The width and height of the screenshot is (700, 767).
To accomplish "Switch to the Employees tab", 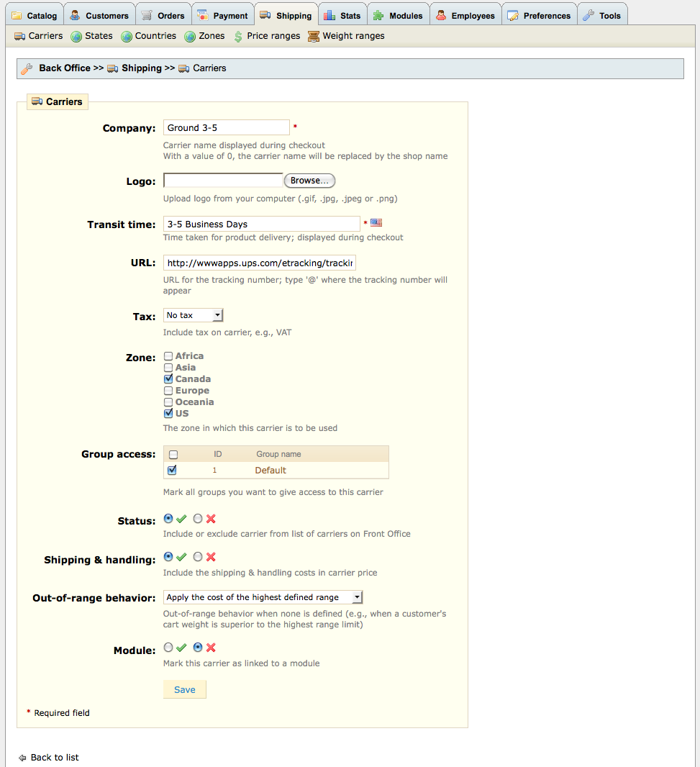I will pyautogui.click(x=465, y=14).
